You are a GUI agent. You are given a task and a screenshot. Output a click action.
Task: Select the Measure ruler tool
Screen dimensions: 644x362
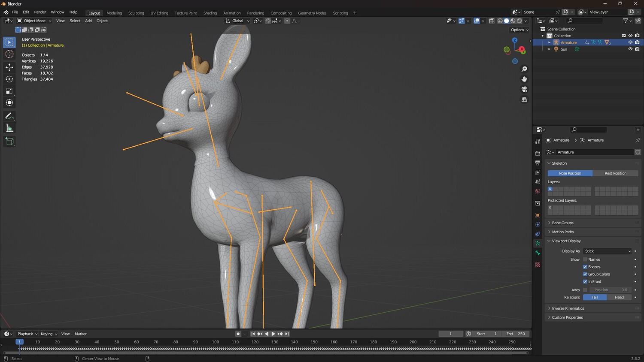pyautogui.click(x=9, y=128)
